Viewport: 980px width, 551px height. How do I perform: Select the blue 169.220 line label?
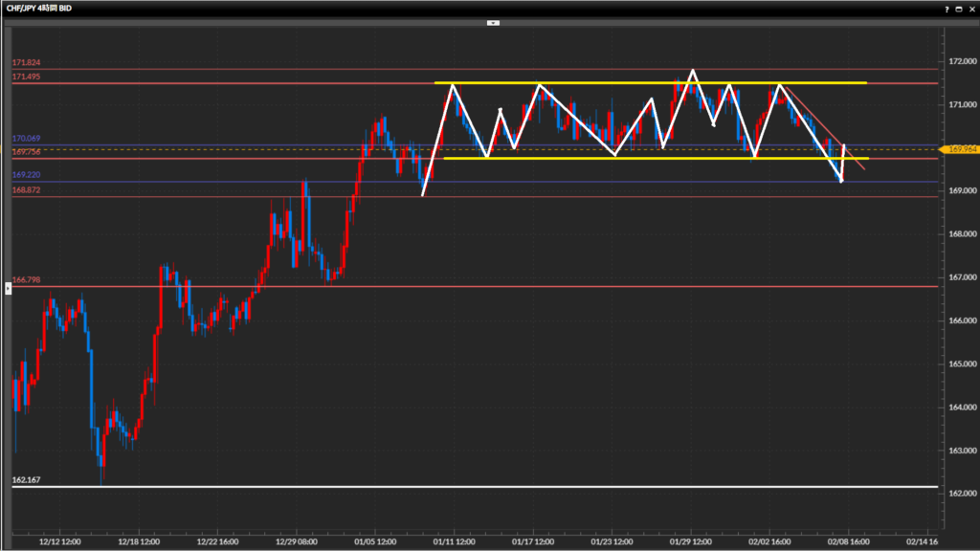27,175
